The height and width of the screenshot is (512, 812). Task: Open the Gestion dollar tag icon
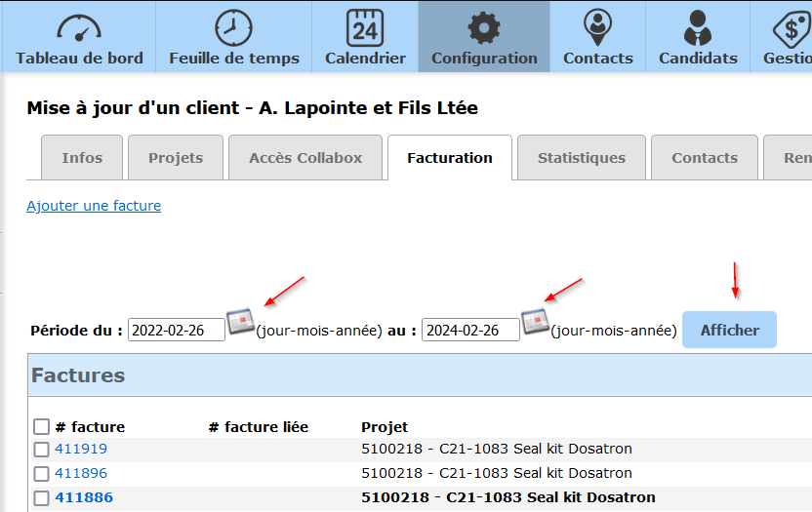coord(789,26)
